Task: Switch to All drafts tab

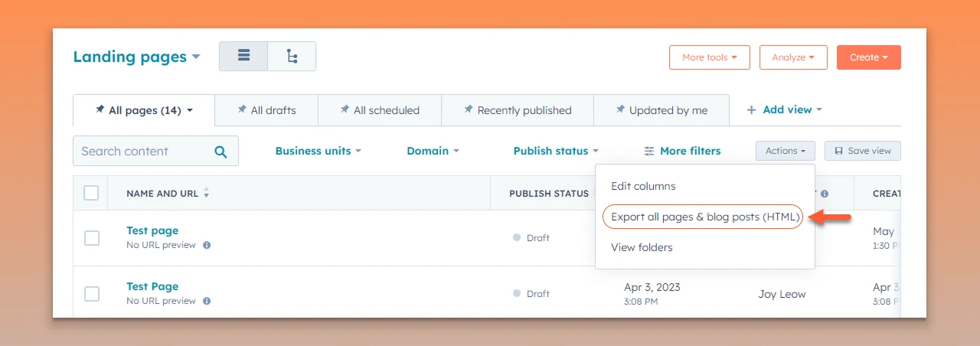Action: pos(266,110)
